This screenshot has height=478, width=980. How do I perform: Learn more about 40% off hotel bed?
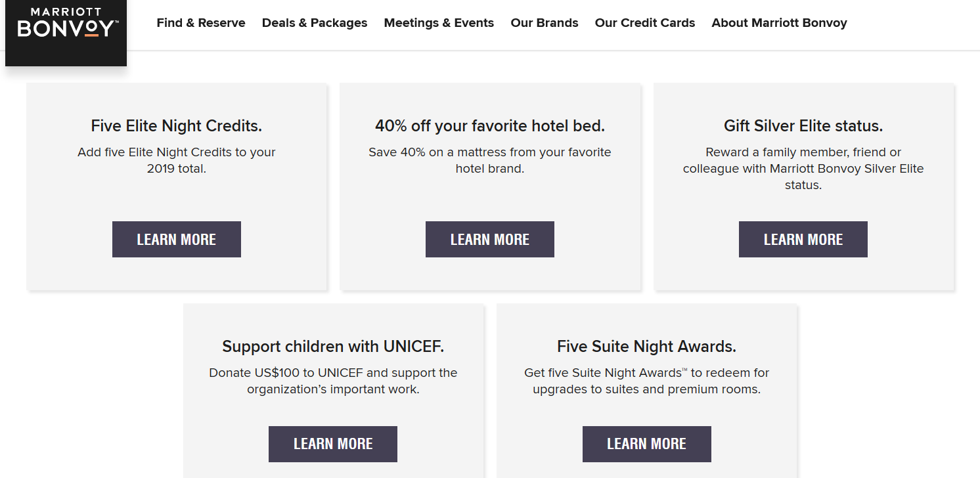pyautogui.click(x=490, y=240)
